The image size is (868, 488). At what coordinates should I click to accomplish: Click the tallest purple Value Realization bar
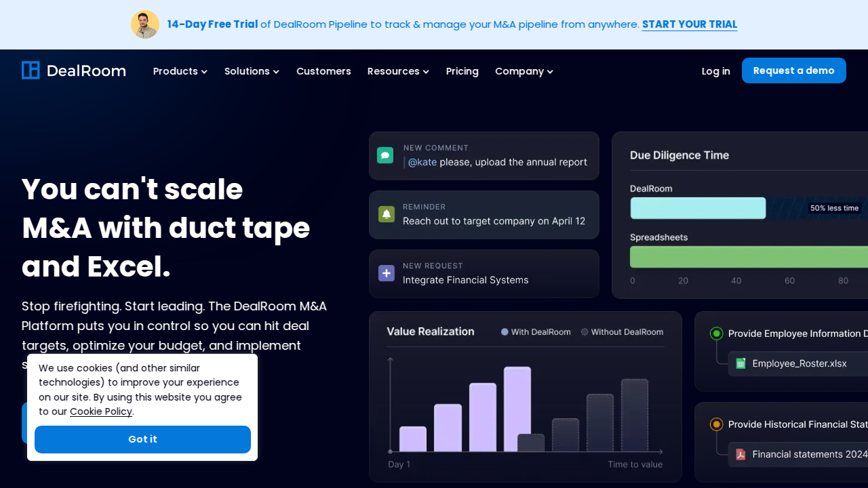(517, 409)
